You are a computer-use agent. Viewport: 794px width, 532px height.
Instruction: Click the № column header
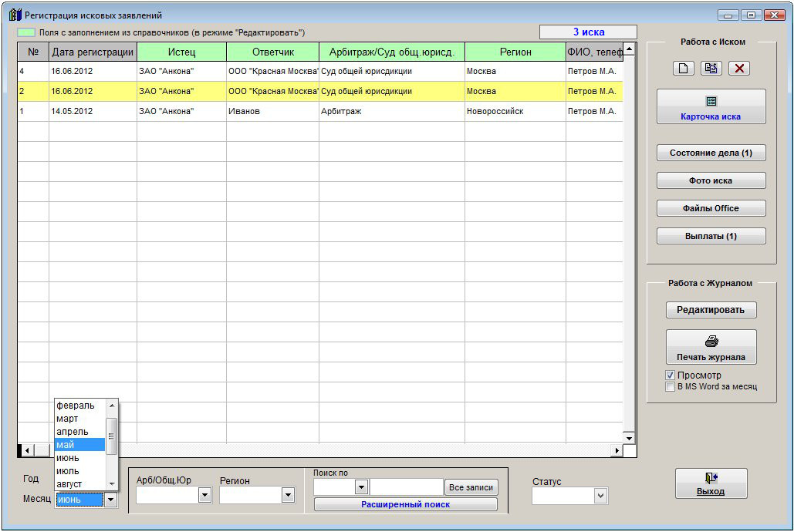pos(33,52)
